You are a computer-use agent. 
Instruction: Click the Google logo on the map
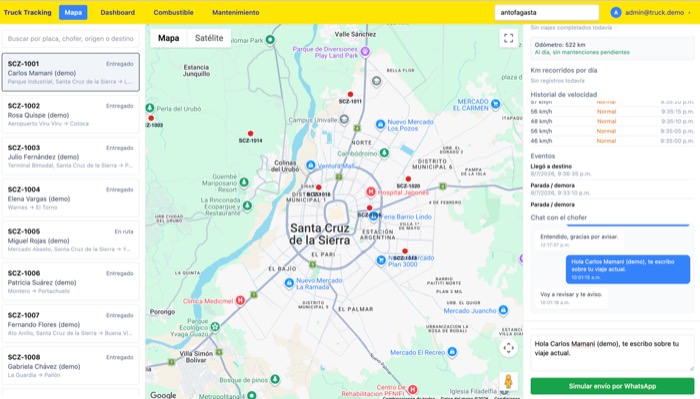point(163,395)
